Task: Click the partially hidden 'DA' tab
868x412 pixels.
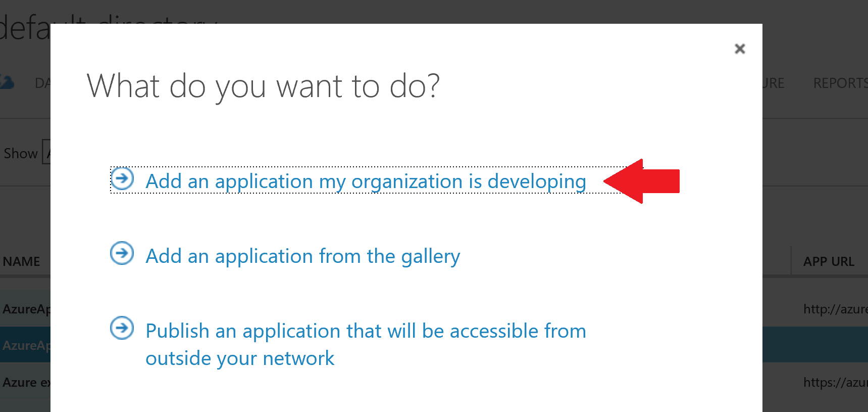Action: (x=42, y=83)
